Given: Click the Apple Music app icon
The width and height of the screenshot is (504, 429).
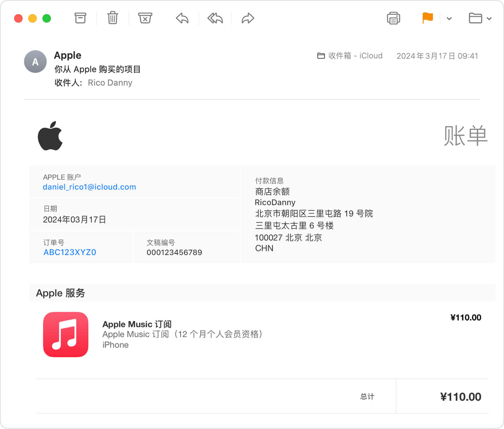Looking at the screenshot, I should (x=66, y=334).
